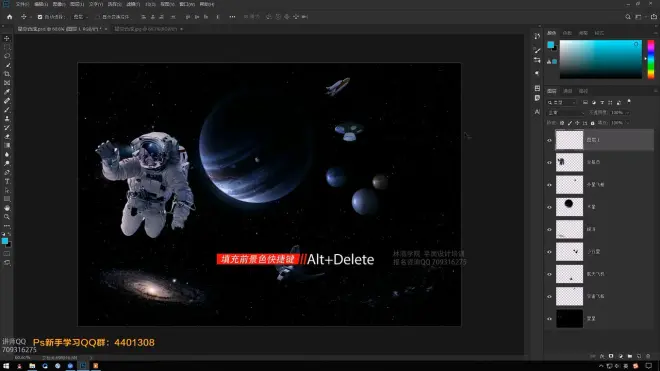This screenshot has height=371, width=660.
Task: Open the 窗口 (Window) menu
Action: [187, 4]
